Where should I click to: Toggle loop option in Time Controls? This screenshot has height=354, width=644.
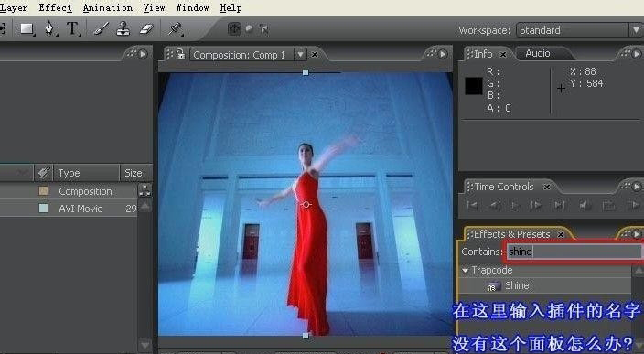(x=608, y=205)
